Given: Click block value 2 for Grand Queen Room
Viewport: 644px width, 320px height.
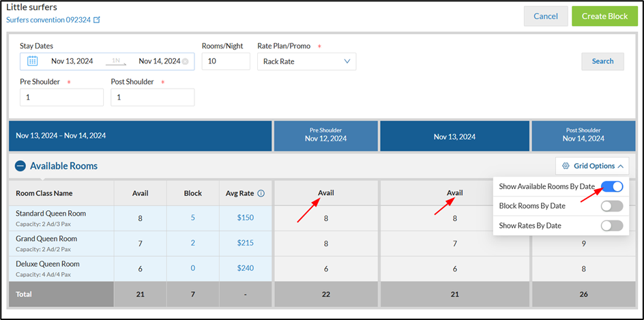Looking at the screenshot, I should click(x=192, y=243).
